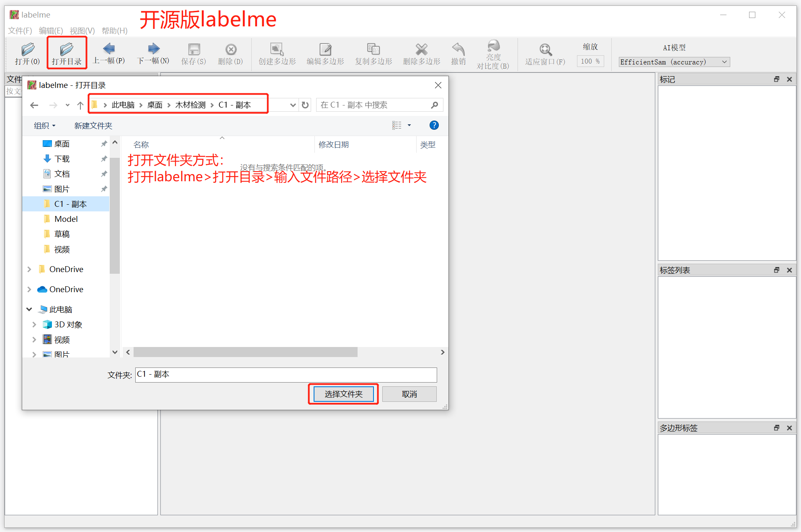Float the 多边形标签 panel
Image resolution: width=801 pixels, height=532 pixels.
point(777,428)
